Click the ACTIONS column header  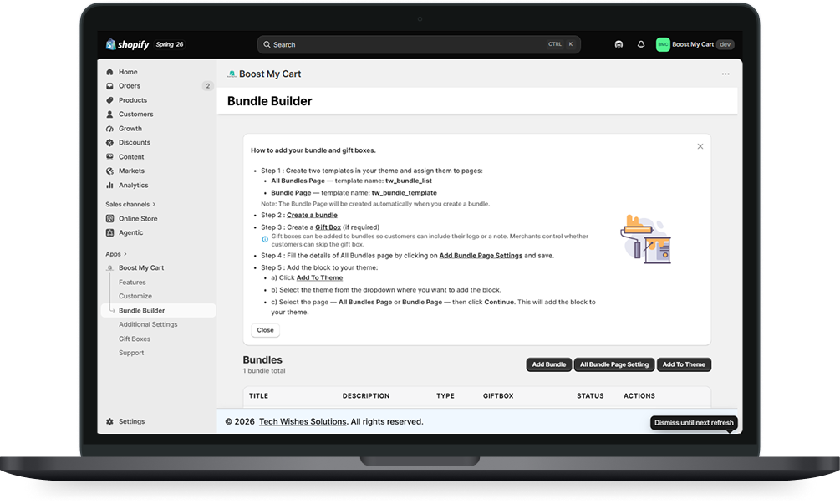click(x=639, y=396)
